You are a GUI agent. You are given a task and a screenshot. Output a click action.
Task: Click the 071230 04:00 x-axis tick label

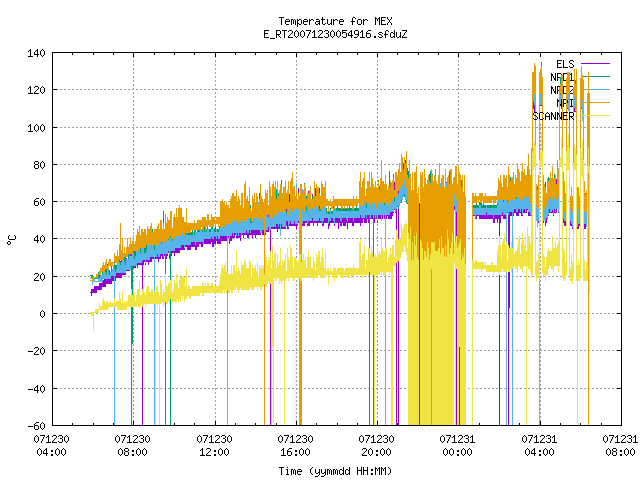pyautogui.click(x=51, y=446)
